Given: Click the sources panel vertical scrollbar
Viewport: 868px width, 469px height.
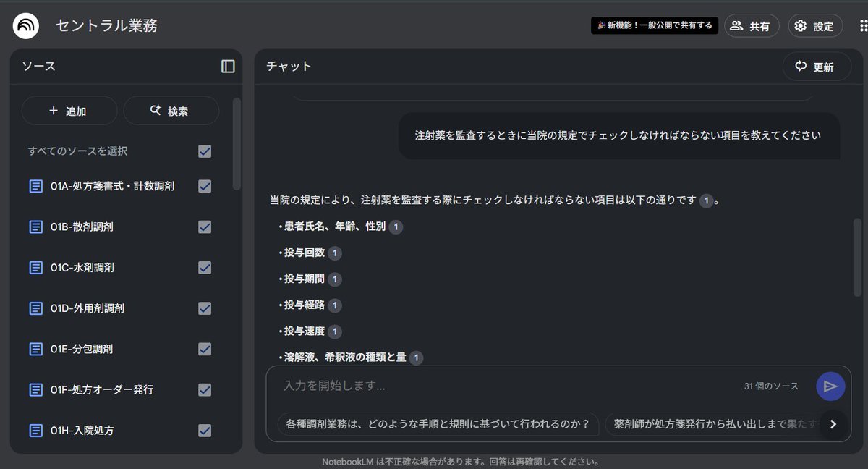Looking at the screenshot, I should [236, 143].
